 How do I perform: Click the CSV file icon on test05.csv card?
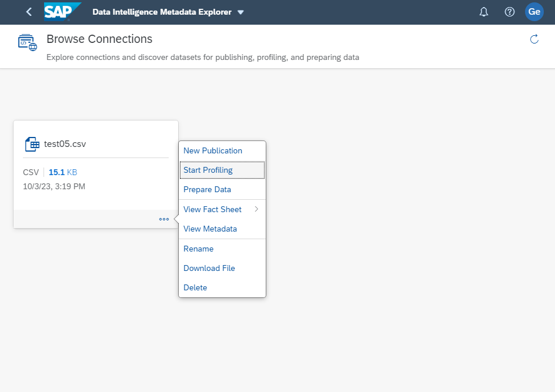[x=32, y=144]
